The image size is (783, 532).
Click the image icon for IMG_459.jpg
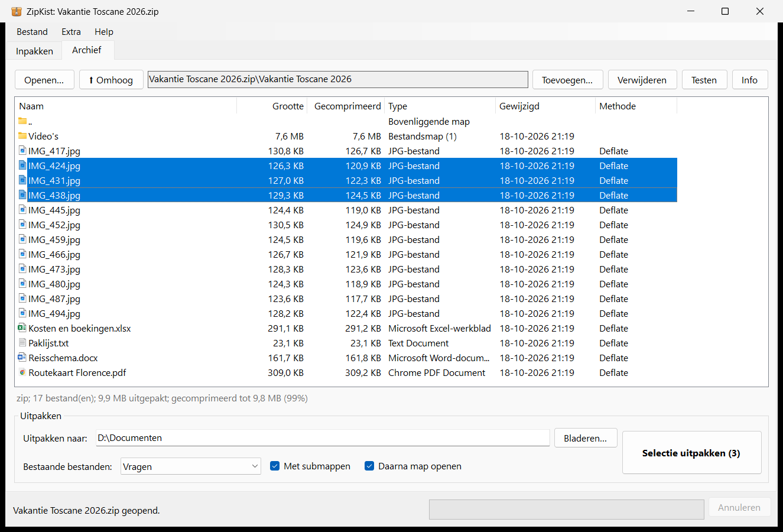pos(22,239)
